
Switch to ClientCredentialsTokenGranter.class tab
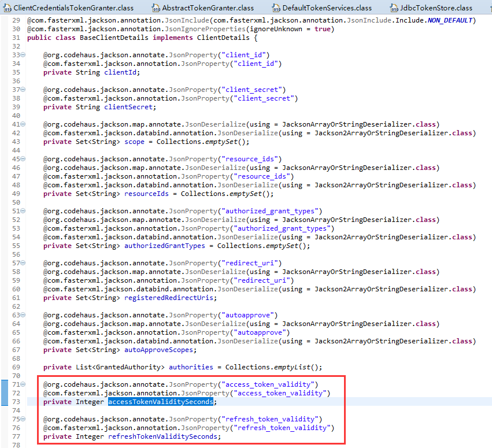coord(68,8)
